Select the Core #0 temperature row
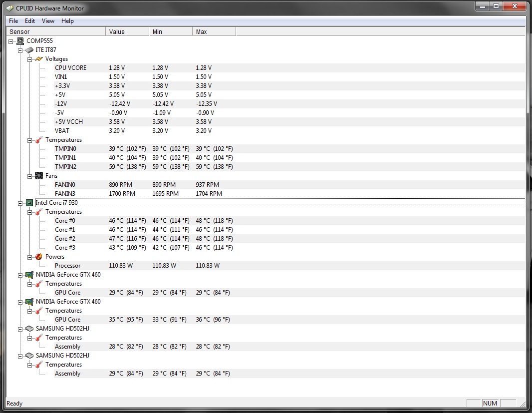Viewport: 532px width, 413px height. (x=289, y=221)
